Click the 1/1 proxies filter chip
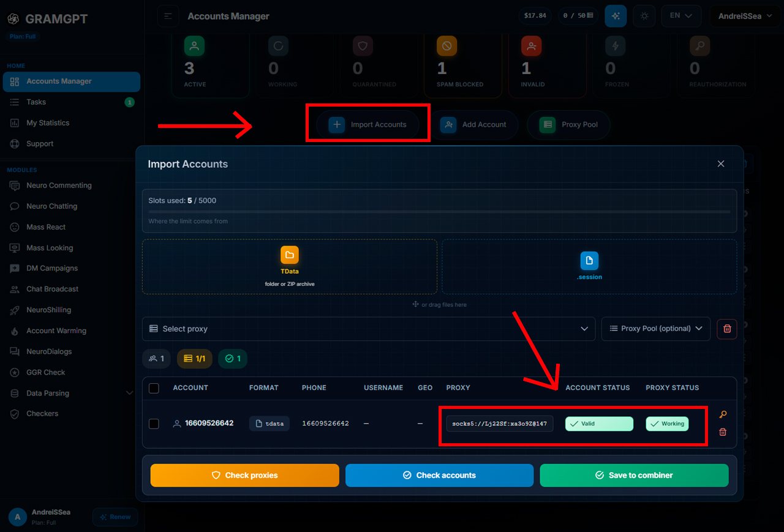The height and width of the screenshot is (532, 784). (195, 359)
